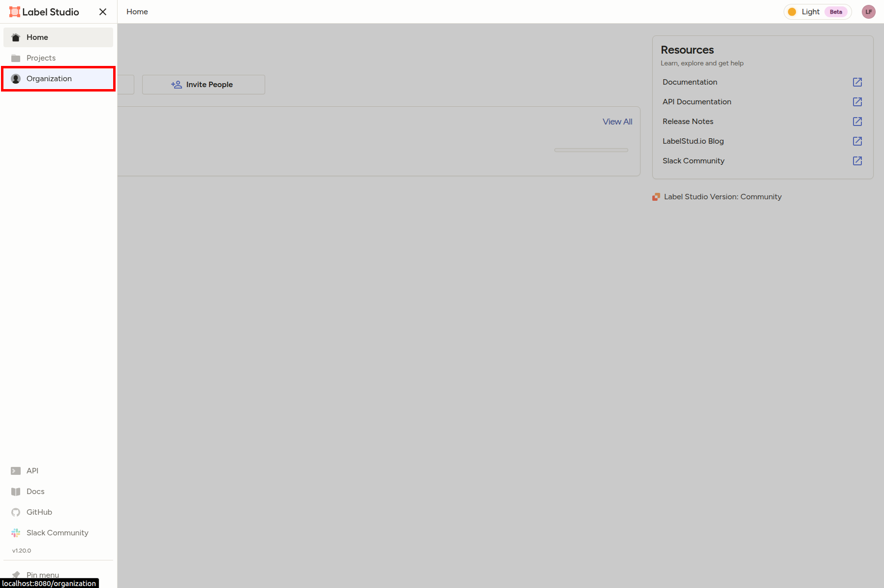Click the API icon in sidebar

(x=15, y=470)
